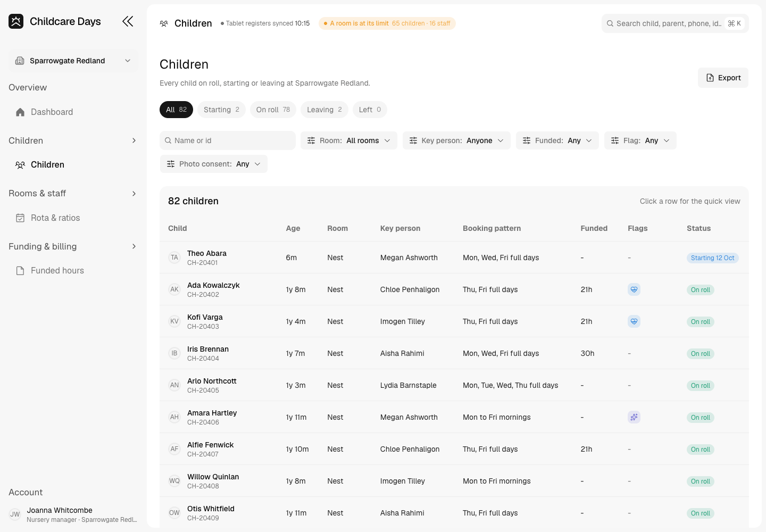Export the children list
The width and height of the screenshot is (766, 532).
tap(723, 78)
